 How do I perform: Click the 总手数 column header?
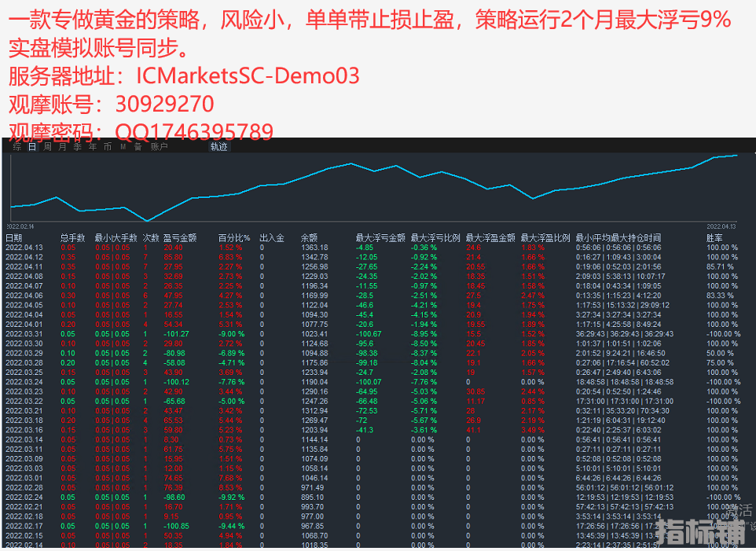[x=72, y=237]
